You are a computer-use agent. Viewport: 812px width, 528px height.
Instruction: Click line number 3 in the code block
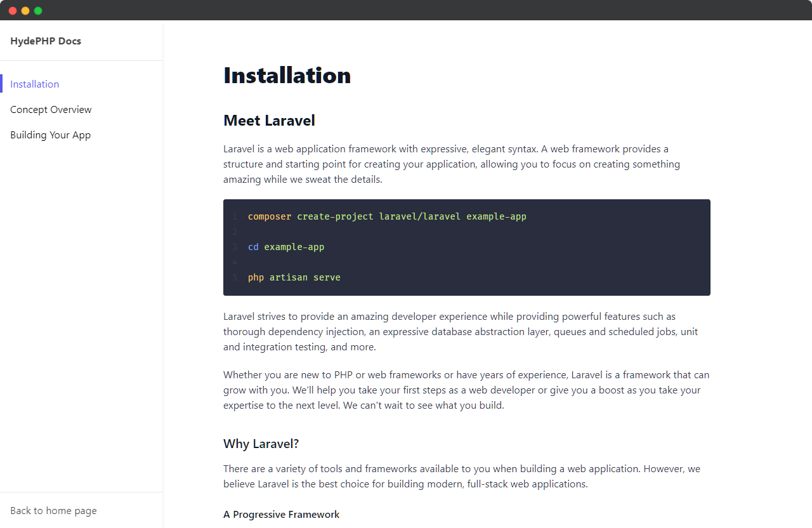tap(235, 247)
